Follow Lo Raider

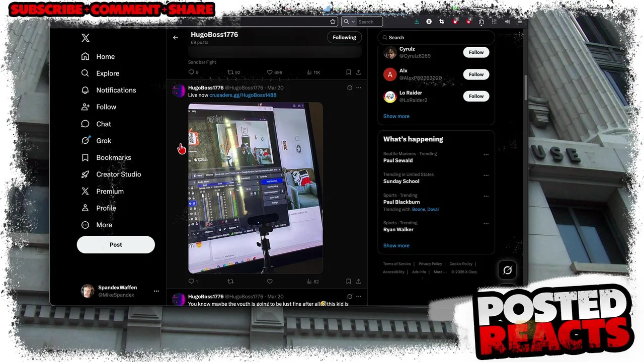click(x=476, y=96)
